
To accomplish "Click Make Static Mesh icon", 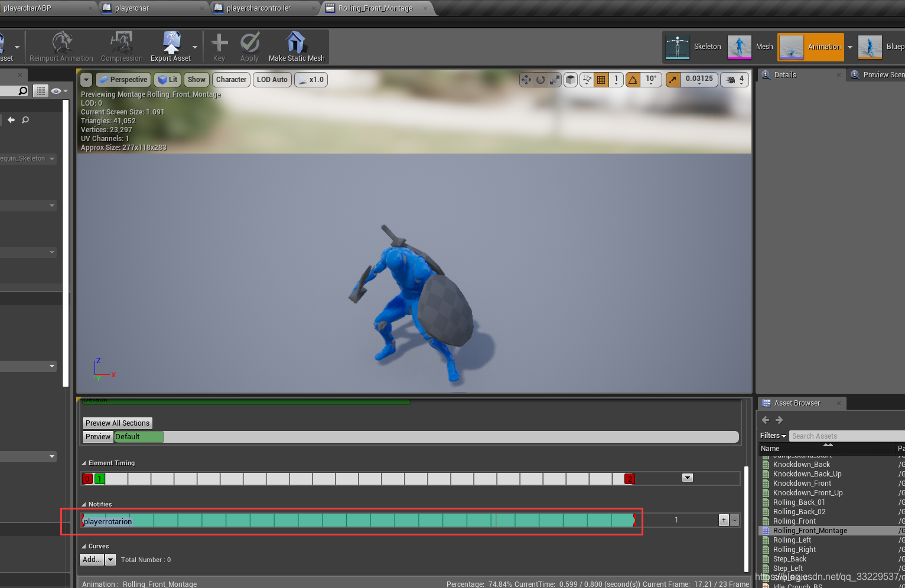I will click(296, 42).
